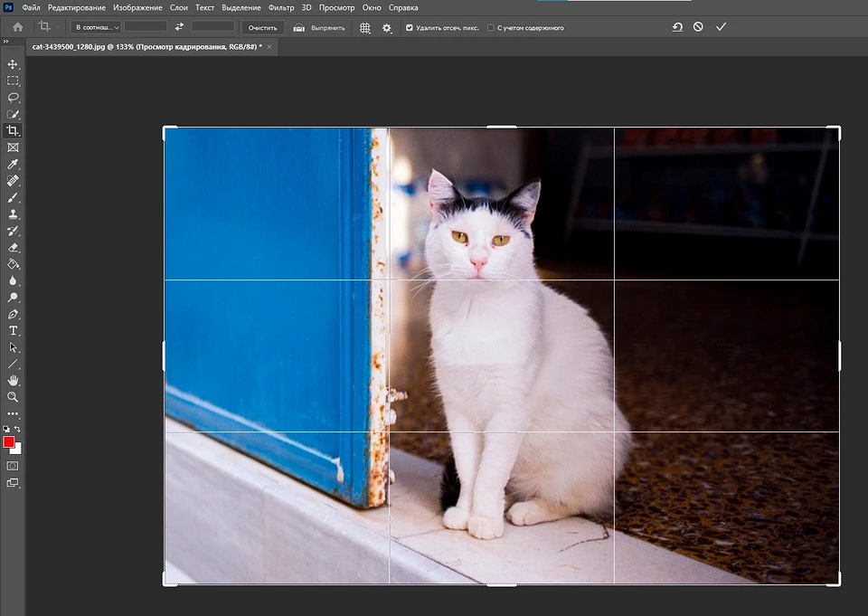868x616 pixels.
Task: Select the Move tool
Action: pos(13,64)
